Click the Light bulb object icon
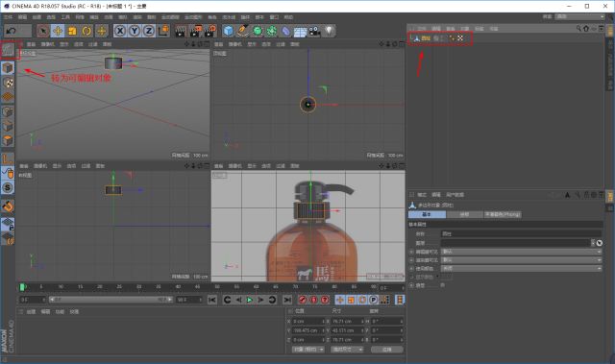Image resolution: width=615 pixels, height=364 pixels. (x=329, y=31)
